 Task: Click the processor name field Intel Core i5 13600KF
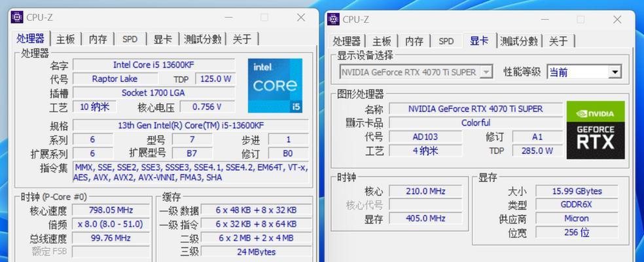pyautogui.click(x=154, y=65)
